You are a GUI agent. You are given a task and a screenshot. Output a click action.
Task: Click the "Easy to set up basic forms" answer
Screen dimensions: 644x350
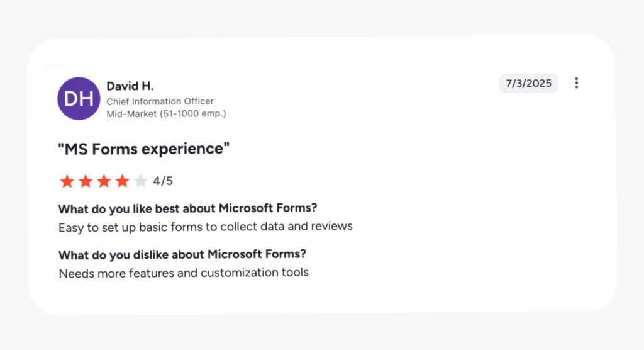pyautogui.click(x=206, y=227)
